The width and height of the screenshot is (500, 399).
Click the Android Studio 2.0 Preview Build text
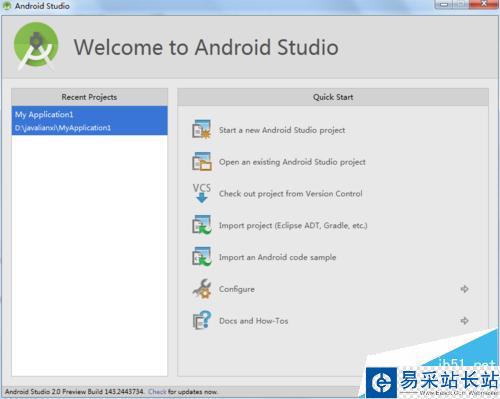click(x=74, y=392)
